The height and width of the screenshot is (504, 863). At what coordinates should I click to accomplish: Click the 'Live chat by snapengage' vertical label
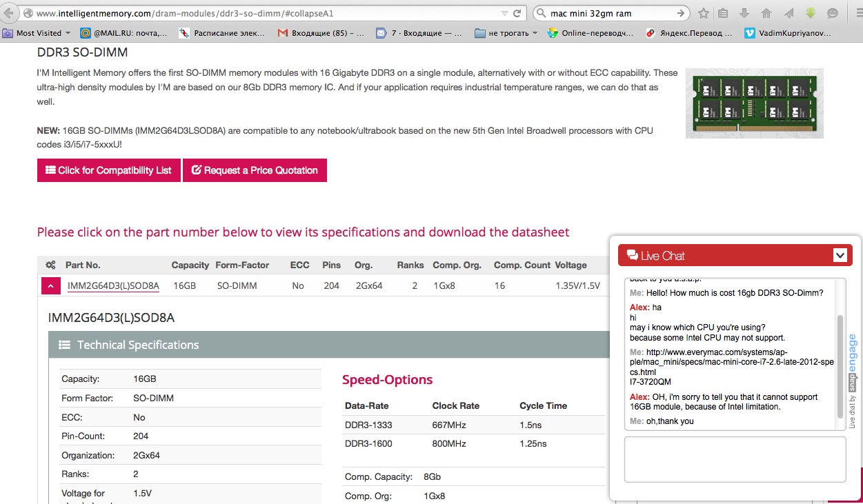(x=853, y=381)
